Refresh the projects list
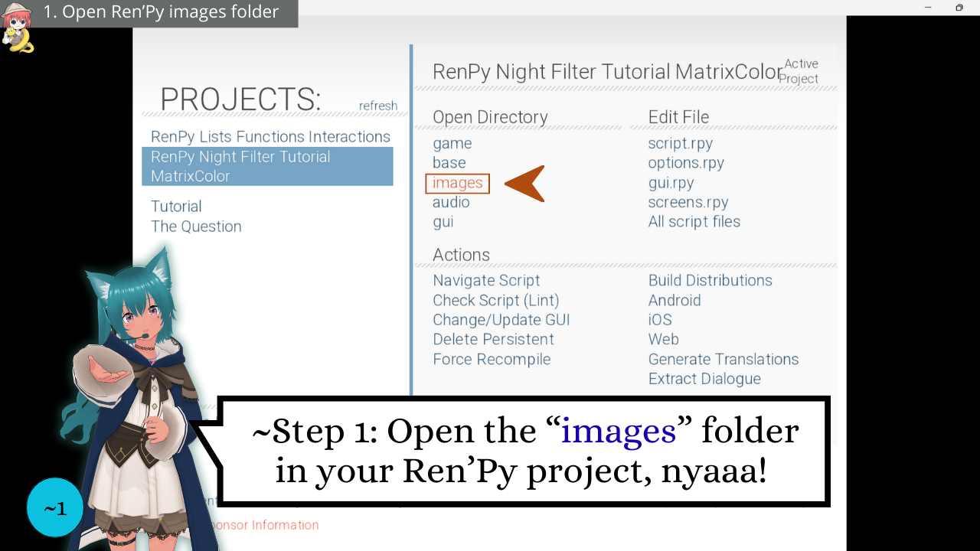Screen dimensions: 980x551 378,106
